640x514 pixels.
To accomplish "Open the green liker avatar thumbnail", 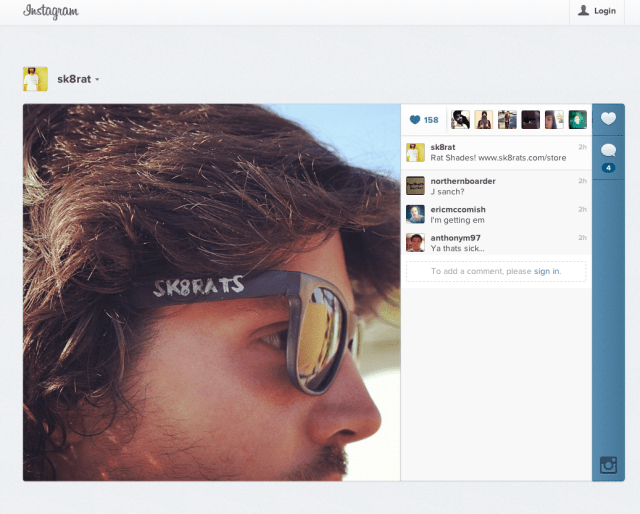I will [578, 120].
